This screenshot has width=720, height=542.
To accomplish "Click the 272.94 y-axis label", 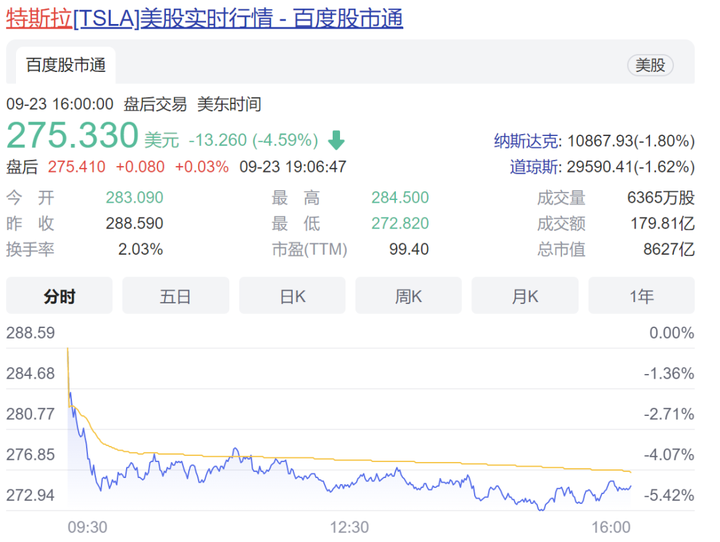I will click(x=30, y=495).
